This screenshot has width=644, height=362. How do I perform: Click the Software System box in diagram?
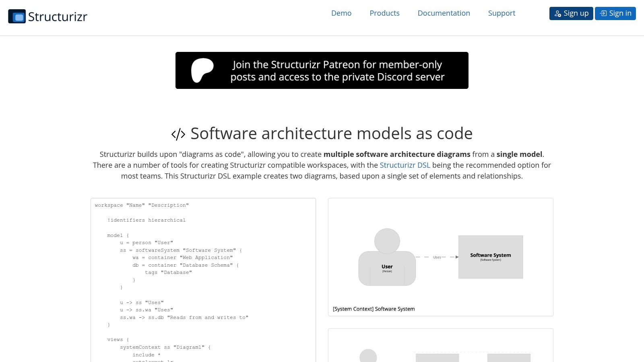[491, 257]
